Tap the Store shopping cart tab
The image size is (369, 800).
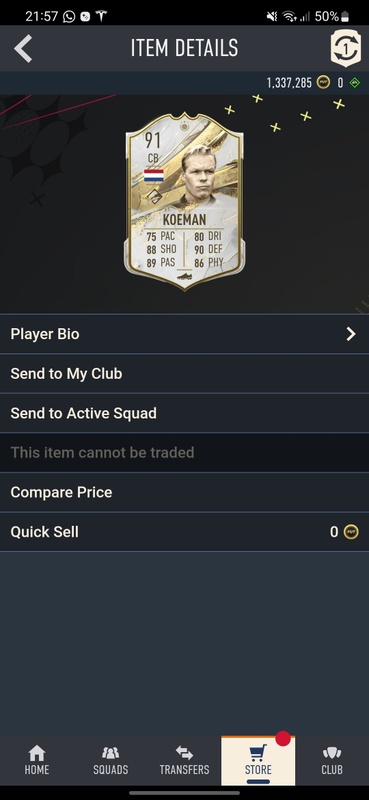[258, 761]
